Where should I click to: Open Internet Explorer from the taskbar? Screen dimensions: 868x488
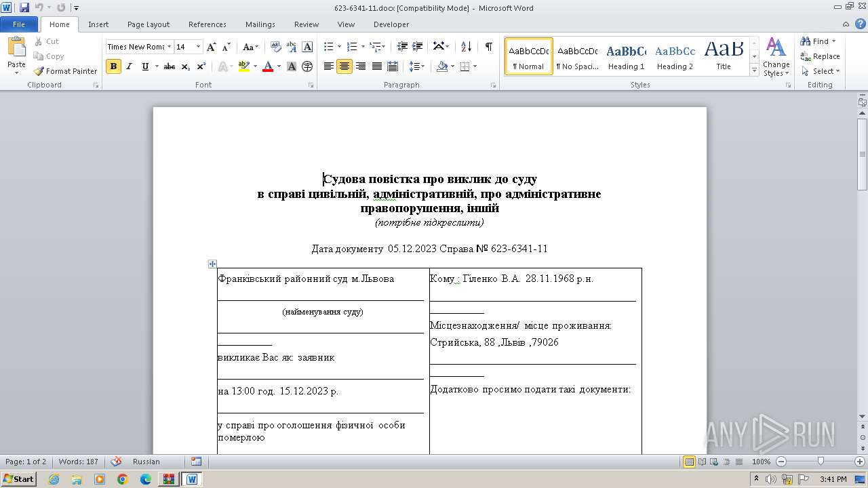[54, 479]
